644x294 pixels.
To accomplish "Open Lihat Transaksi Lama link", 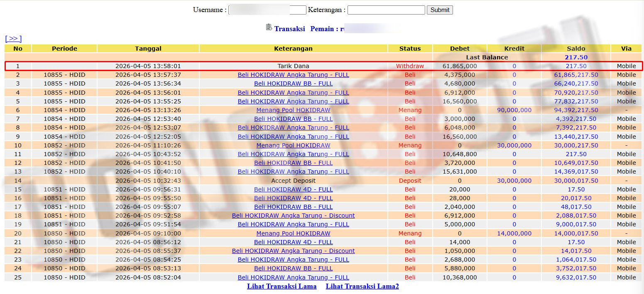I will (x=282, y=286).
